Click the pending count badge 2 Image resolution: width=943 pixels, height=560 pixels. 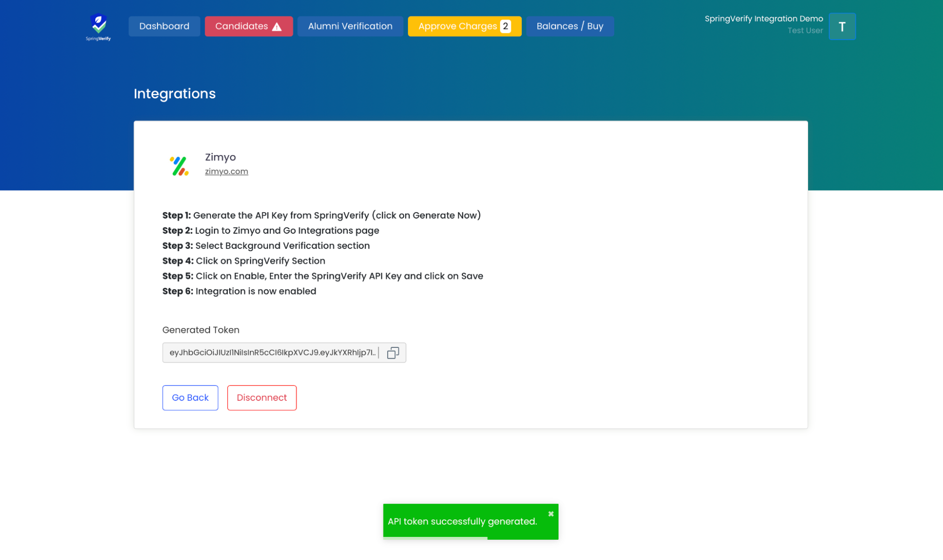click(x=505, y=26)
